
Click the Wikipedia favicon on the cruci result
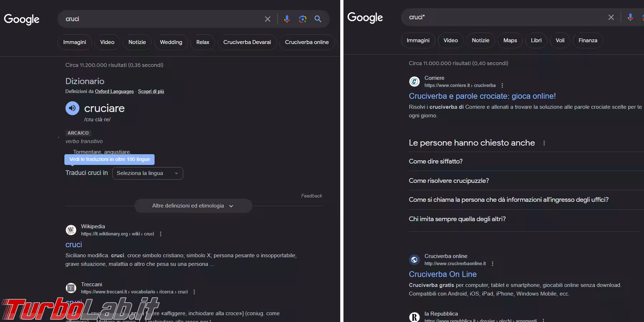coord(71,230)
